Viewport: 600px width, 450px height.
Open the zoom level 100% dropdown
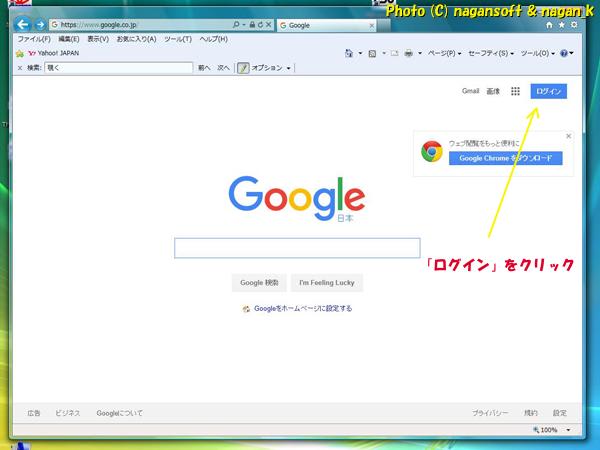(552, 429)
